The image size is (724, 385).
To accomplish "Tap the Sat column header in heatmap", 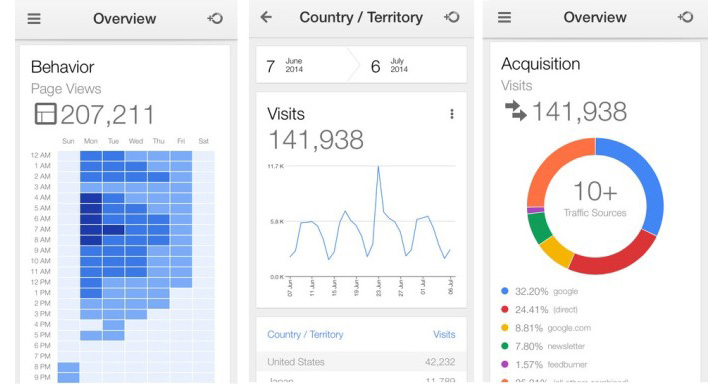I will pos(204,141).
